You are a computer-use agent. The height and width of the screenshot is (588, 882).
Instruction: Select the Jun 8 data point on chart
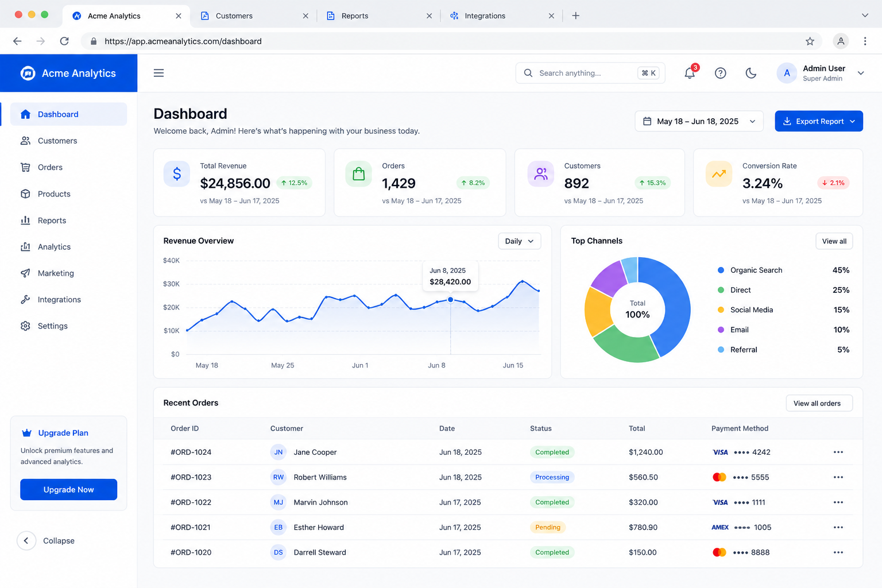click(451, 300)
